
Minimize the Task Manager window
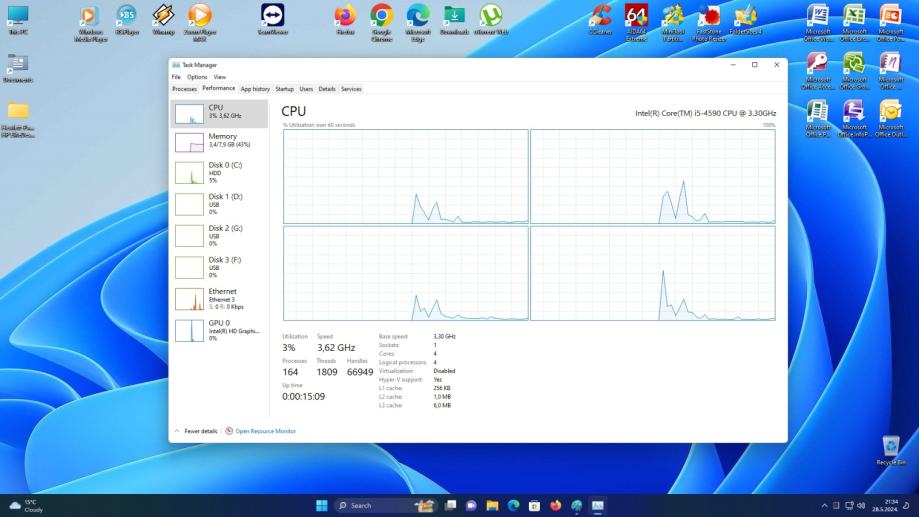(x=733, y=65)
